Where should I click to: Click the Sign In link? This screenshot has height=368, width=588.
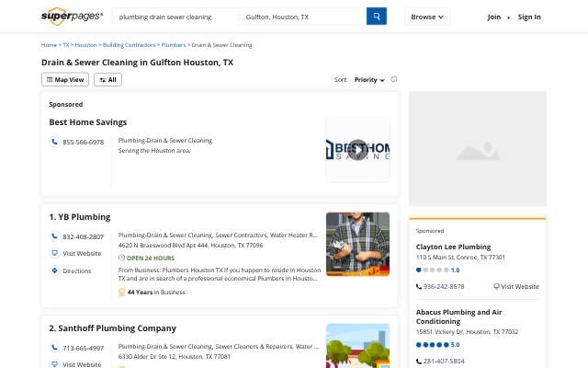[x=529, y=17]
